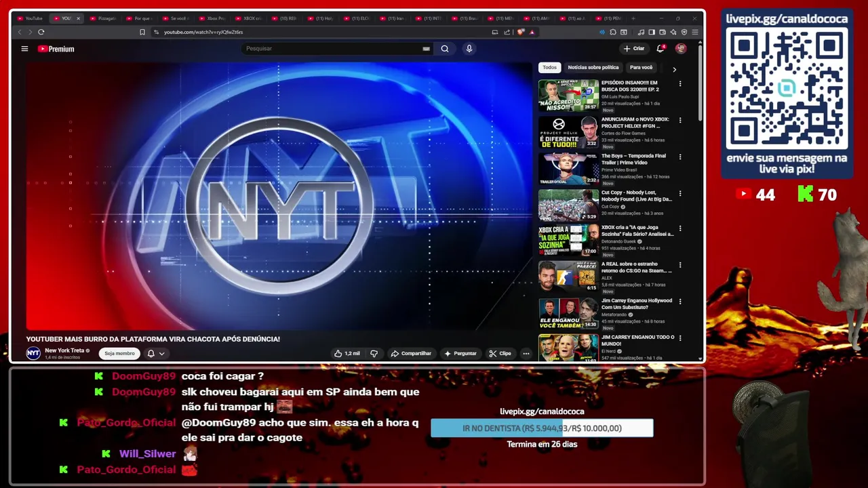Screen dimensions: 868x488
Task: Open ANUNCIARAM o NOVO XBOX thumbnail
Action: click(568, 132)
